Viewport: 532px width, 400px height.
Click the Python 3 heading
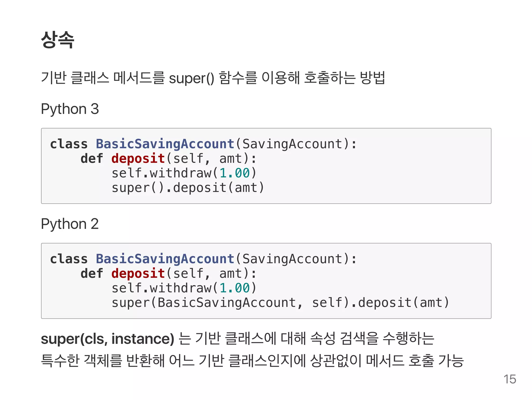coord(70,109)
